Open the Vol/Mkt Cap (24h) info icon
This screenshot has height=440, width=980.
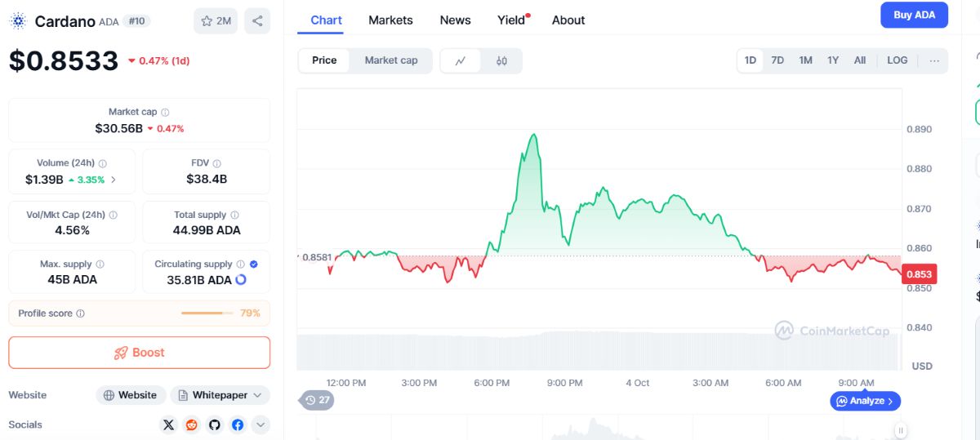pos(113,215)
